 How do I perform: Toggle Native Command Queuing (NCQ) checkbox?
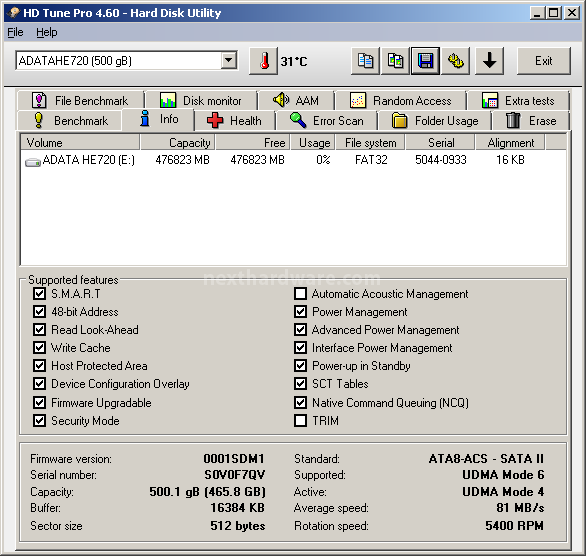(x=300, y=402)
